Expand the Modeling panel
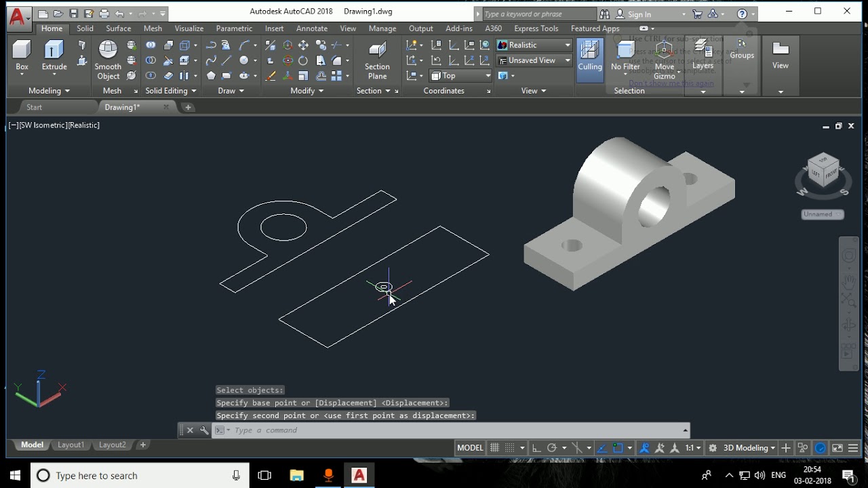Screen dimensions: 868x488 click(49, 91)
